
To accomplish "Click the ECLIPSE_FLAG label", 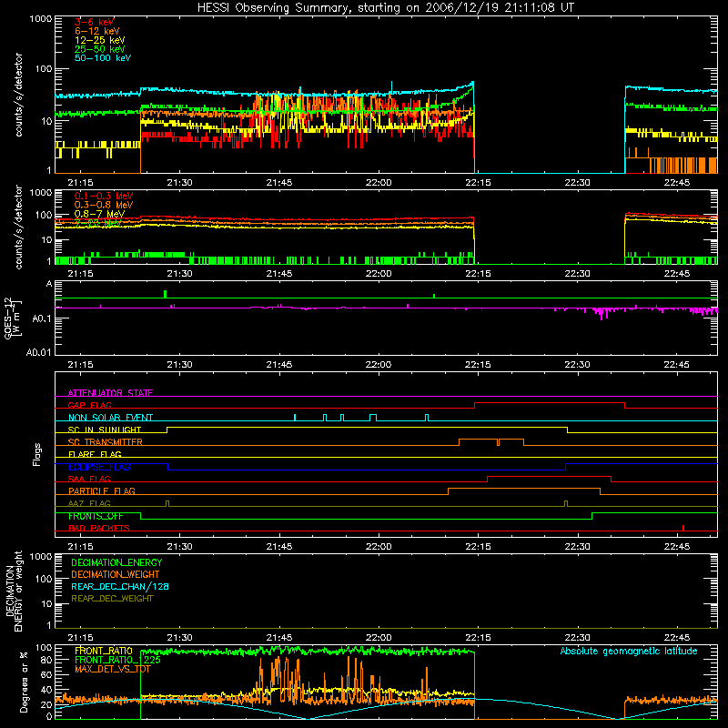I will pyautogui.click(x=99, y=467).
